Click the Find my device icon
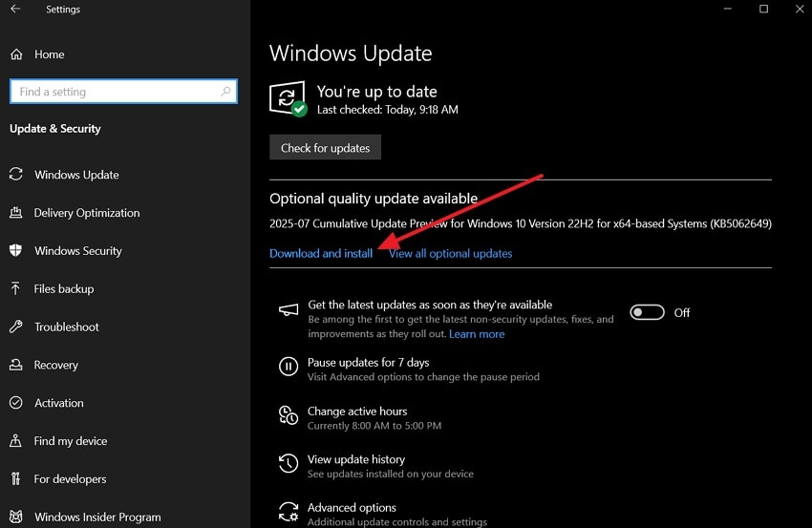 tap(16, 440)
